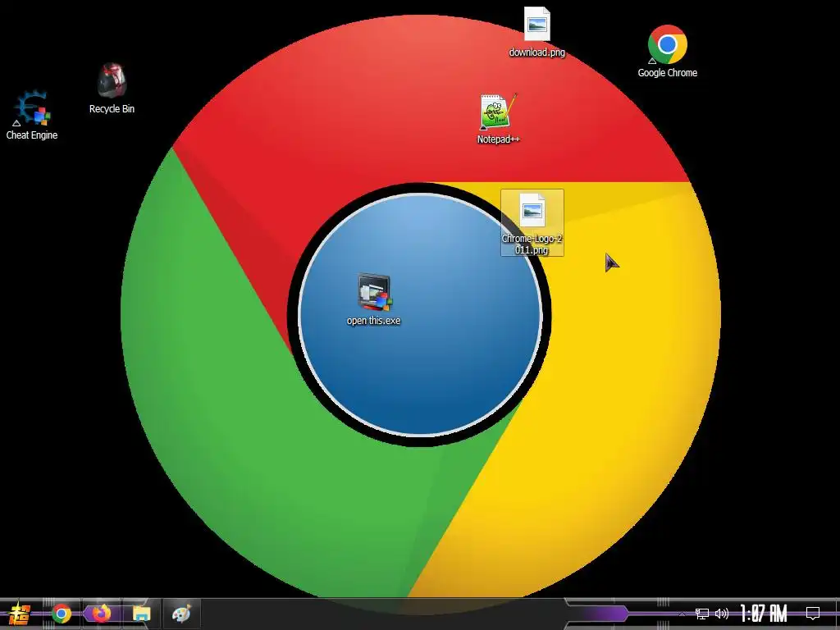Show hidden system tray icons
The height and width of the screenshot is (630, 840).
pyautogui.click(x=682, y=614)
